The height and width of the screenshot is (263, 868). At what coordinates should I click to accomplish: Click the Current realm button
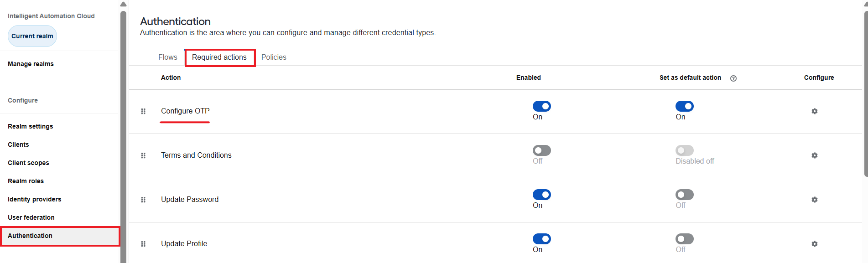32,36
